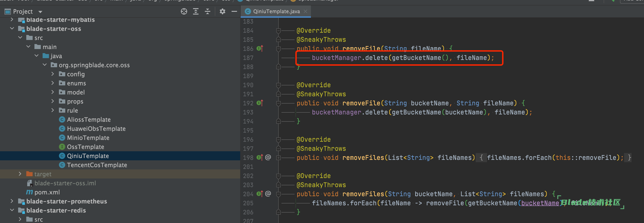This screenshot has height=223, width=644.
Task: Select the AliossTemplate class
Action: [x=89, y=119]
